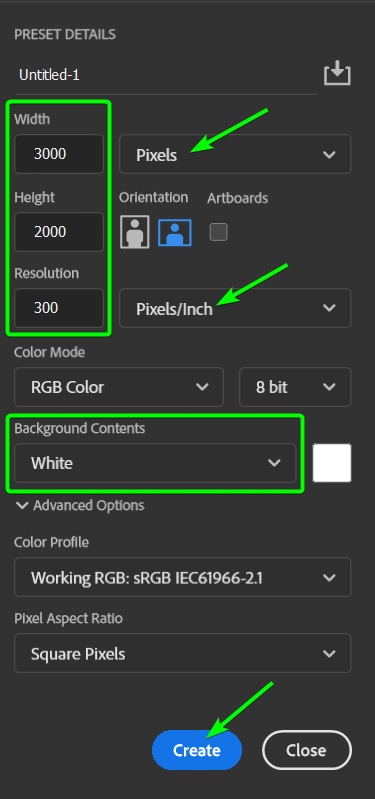Click the save preset icon
The width and height of the screenshot is (375, 799).
pos(337,75)
